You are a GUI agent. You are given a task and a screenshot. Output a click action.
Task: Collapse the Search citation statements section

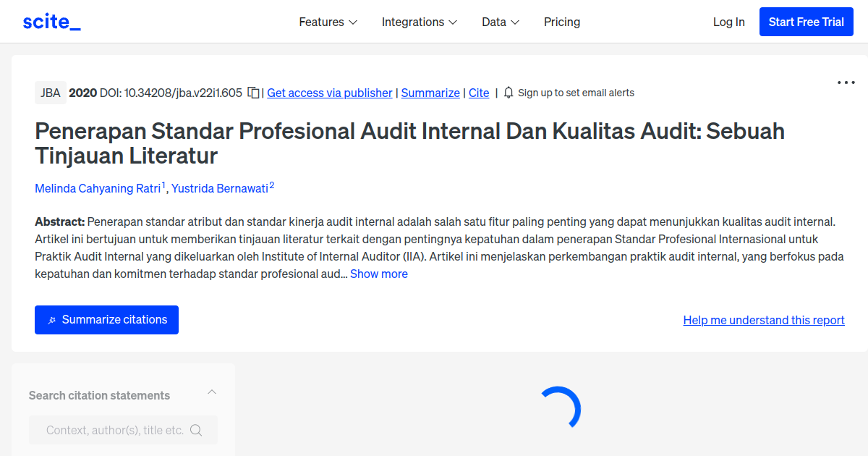211,391
